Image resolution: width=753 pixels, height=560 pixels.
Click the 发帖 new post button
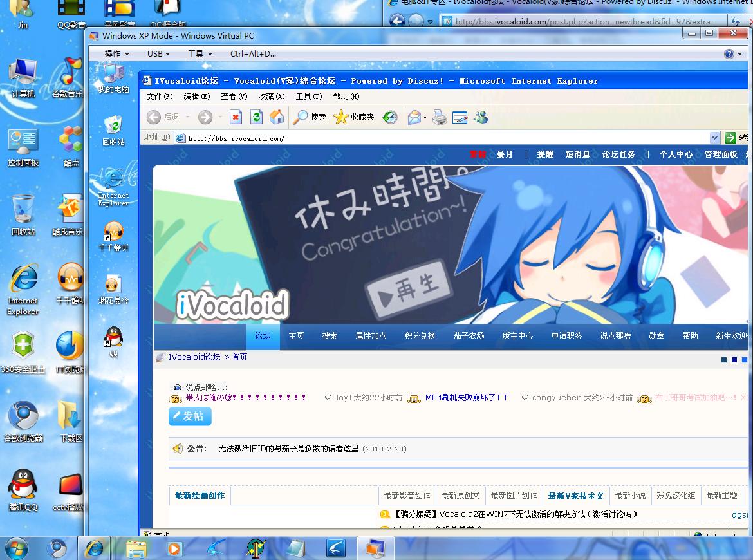coord(190,416)
